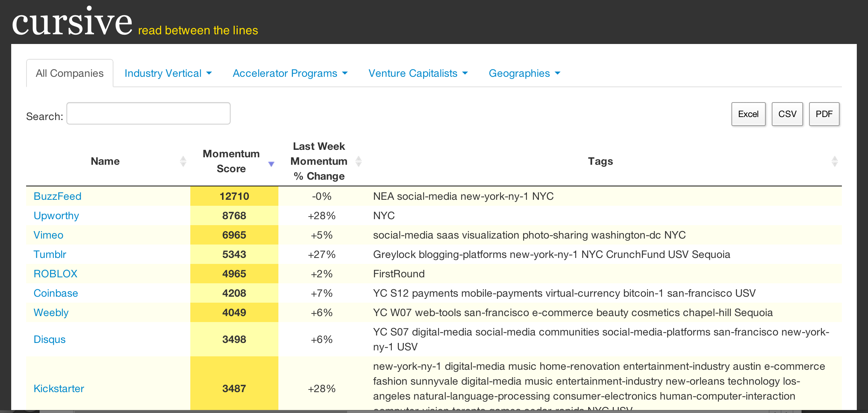The height and width of the screenshot is (413, 868).
Task: Click Vimeo's +5% change value
Action: 322,235
